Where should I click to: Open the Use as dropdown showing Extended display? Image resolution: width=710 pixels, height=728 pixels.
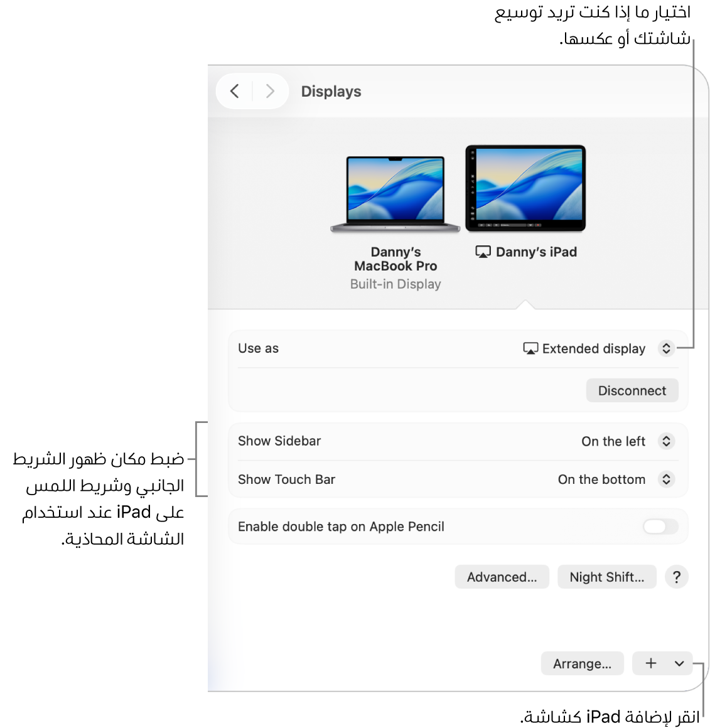[666, 348]
